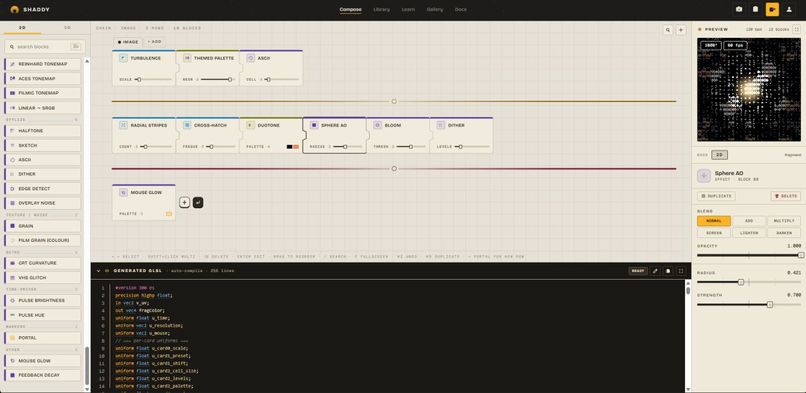Click the yellow row divider circle handle
This screenshot has height=393, width=806.
point(394,101)
